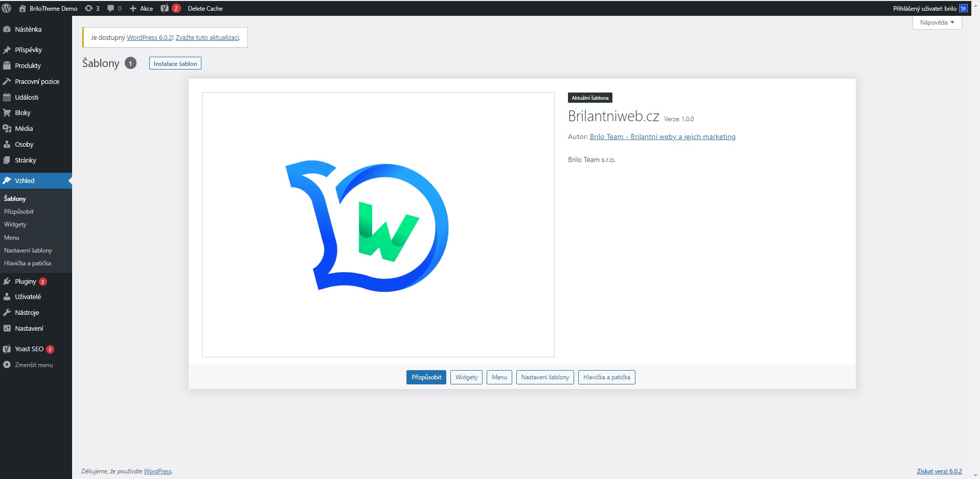980x479 pixels.
Task: Select Hlavička a patička submenu item
Action: (x=28, y=263)
